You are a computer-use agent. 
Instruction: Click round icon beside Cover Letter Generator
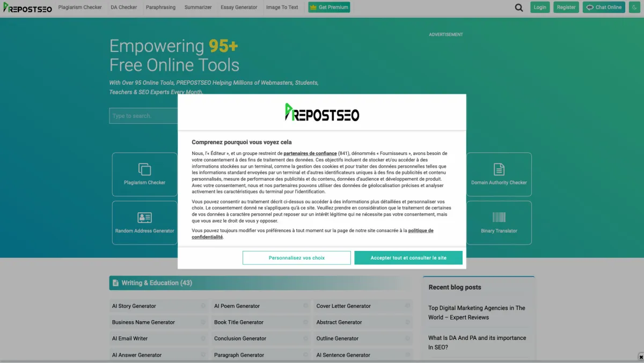[408, 306]
